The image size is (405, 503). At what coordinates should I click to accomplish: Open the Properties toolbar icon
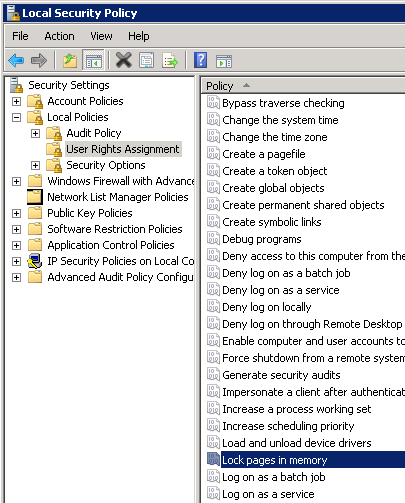pos(147,60)
